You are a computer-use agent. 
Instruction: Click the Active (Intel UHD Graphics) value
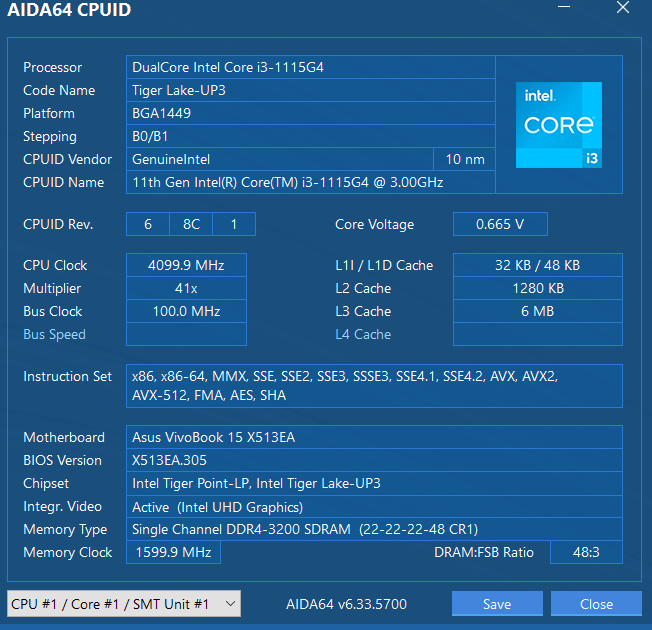[374, 507]
